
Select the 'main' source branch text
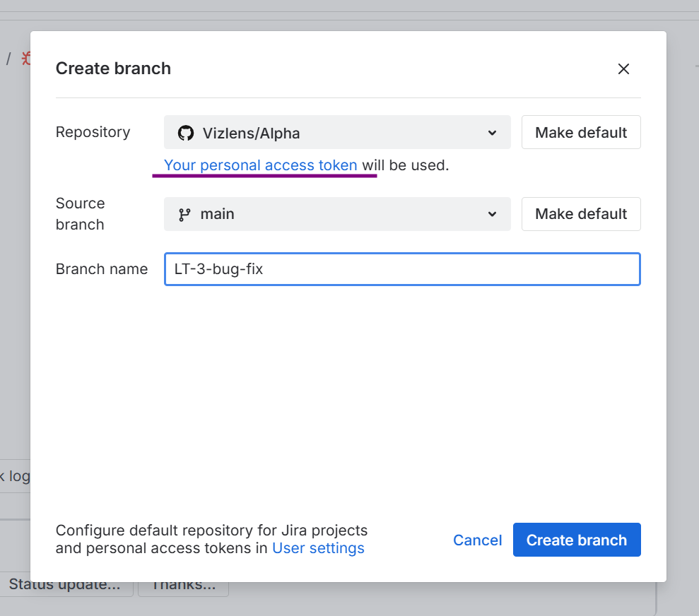[217, 214]
